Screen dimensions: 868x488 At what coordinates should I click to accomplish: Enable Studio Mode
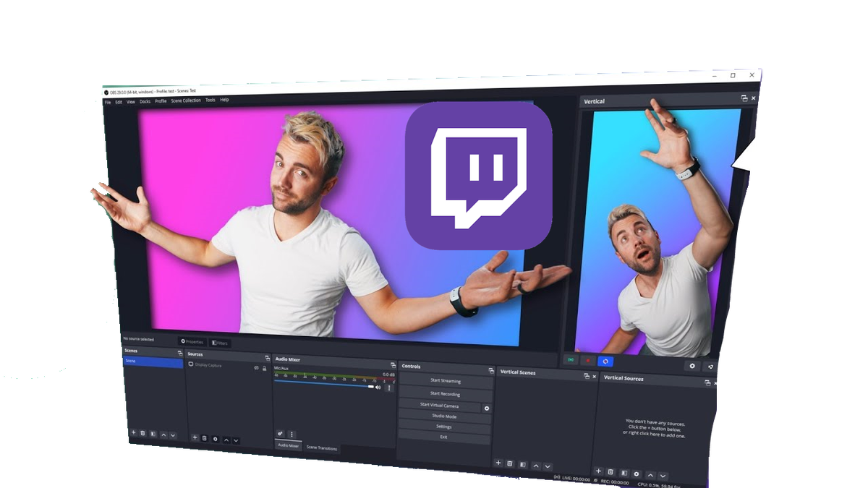(444, 416)
